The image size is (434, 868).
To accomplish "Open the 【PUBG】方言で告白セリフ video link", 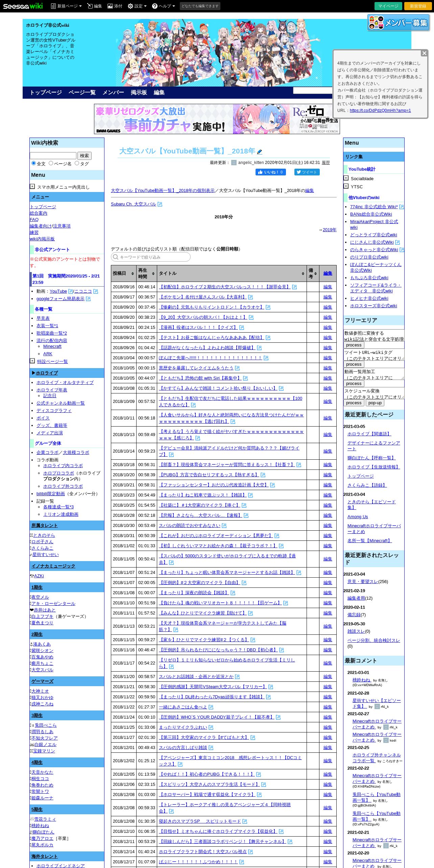I will click(209, 475).
